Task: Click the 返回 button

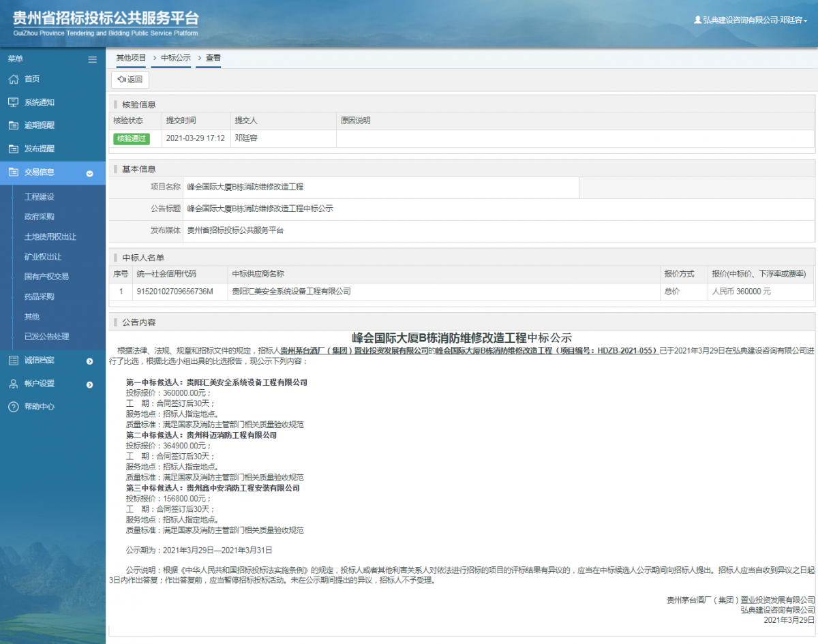Action: click(130, 80)
